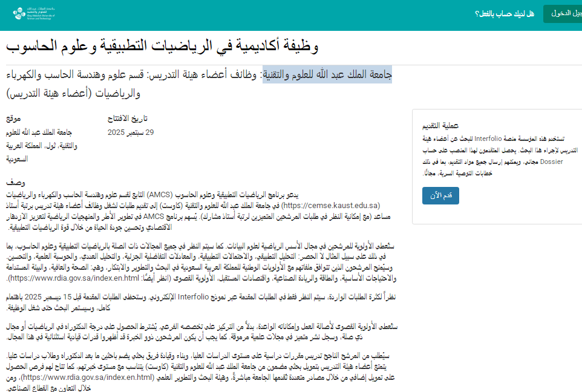Image resolution: width=582 pixels, height=392 pixels.
Task: Click the 'وصف' description heading
Action: pos(14,183)
